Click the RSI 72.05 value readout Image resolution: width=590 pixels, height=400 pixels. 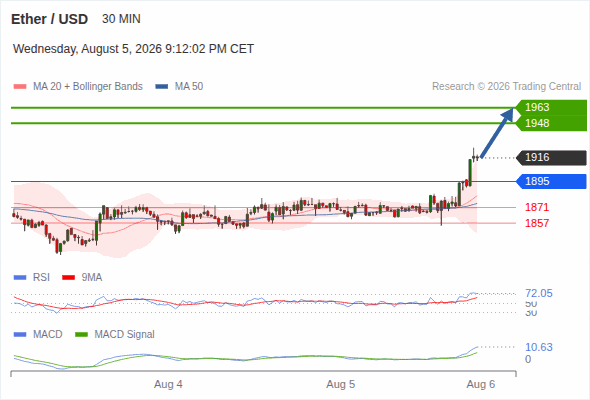pyautogui.click(x=539, y=293)
